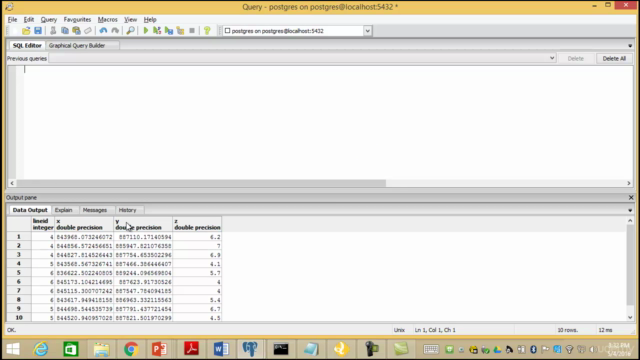This screenshot has width=640, height=360.
Task: Save query file icon
Action: tap(38, 31)
